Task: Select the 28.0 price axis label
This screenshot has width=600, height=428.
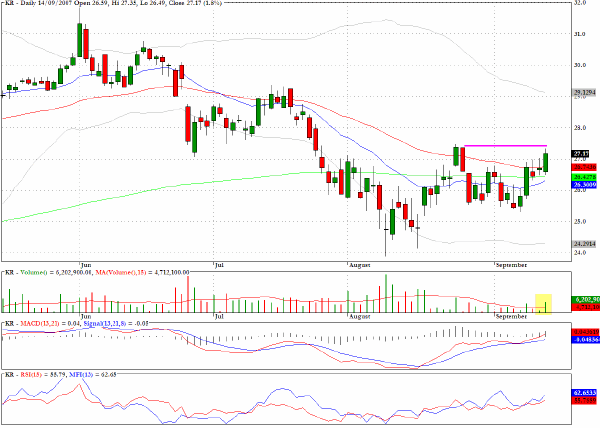Action: pos(580,128)
